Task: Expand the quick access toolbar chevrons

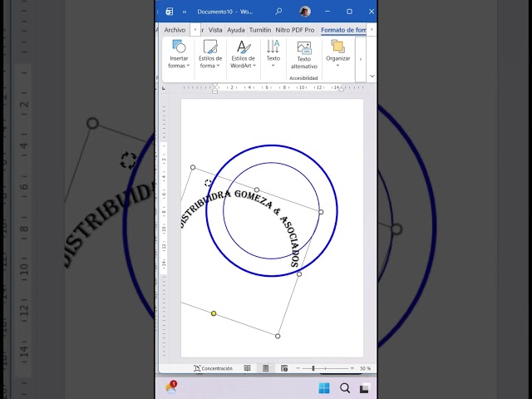Action: click(x=185, y=12)
